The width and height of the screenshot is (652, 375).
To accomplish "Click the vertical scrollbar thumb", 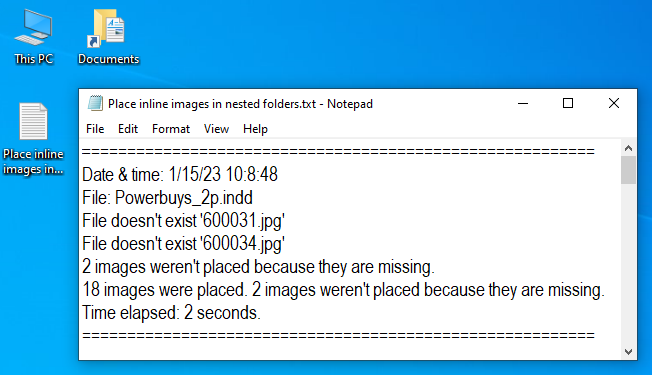I will point(628,170).
